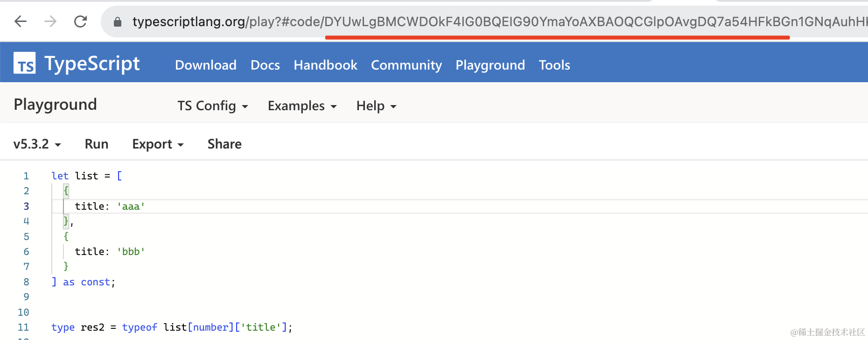
Task: Click the 'aaa' string in the editor
Action: pyautogui.click(x=131, y=206)
